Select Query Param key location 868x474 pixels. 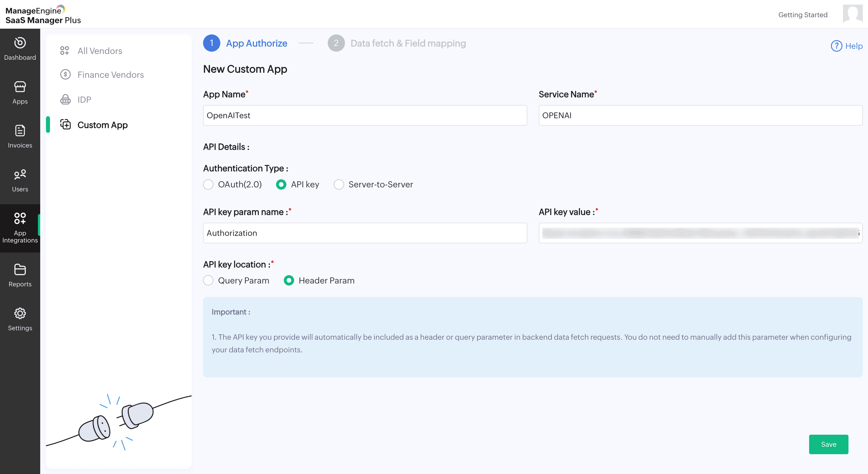point(208,280)
